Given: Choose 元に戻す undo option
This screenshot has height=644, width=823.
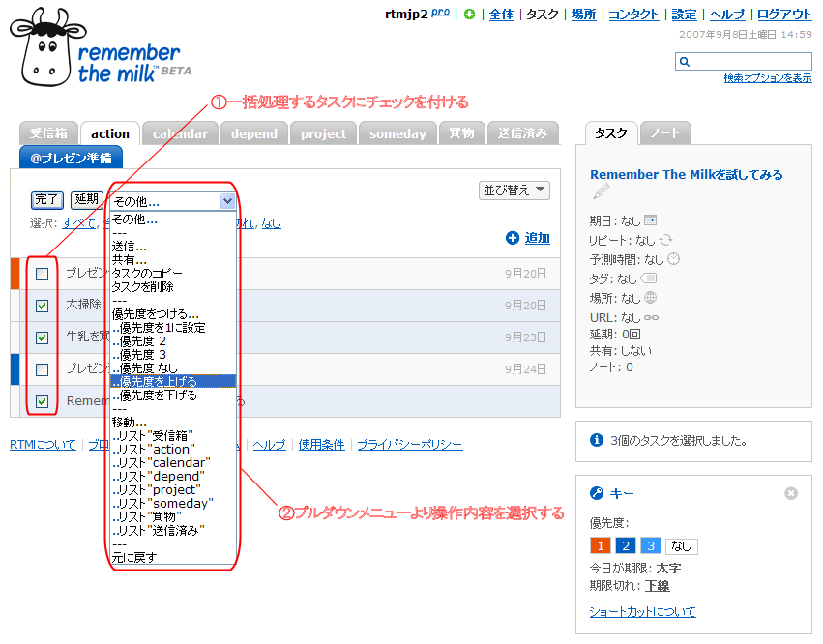Looking at the screenshot, I should pos(173,557).
